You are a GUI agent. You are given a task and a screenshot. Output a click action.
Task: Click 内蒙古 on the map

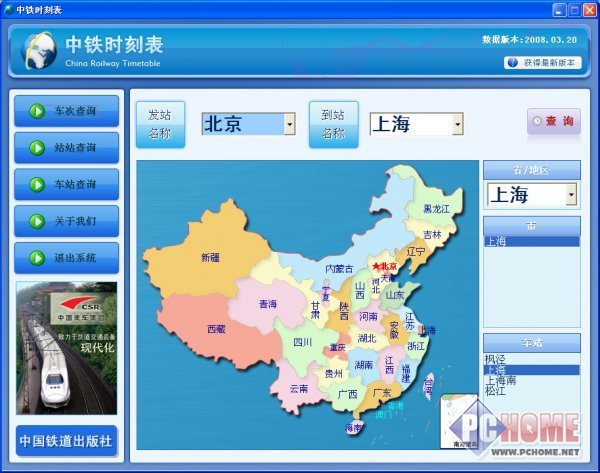pyautogui.click(x=339, y=269)
